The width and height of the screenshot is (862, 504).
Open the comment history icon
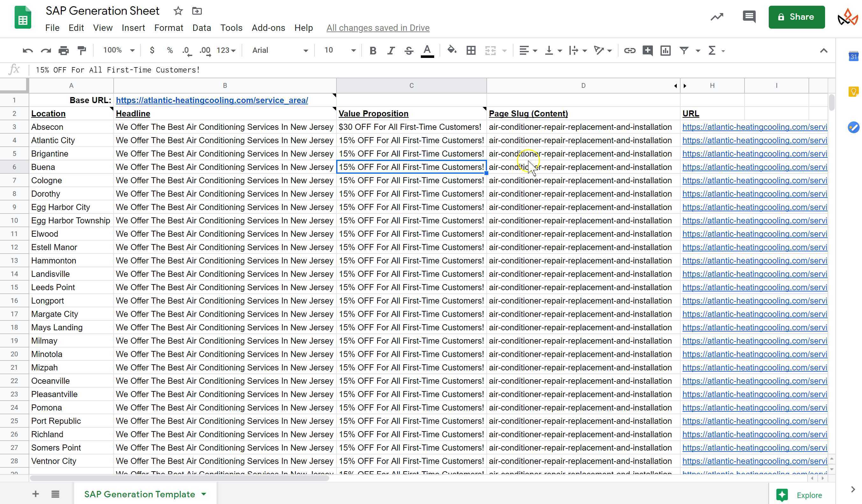pos(749,17)
